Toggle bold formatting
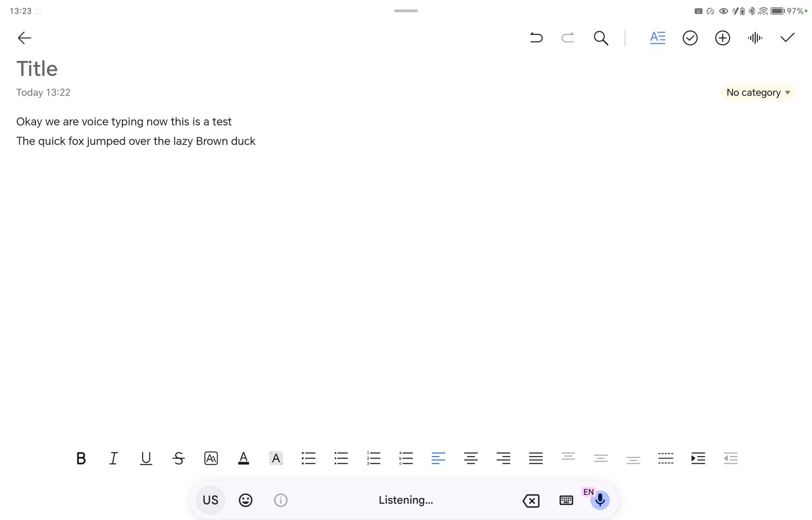 [x=81, y=458]
